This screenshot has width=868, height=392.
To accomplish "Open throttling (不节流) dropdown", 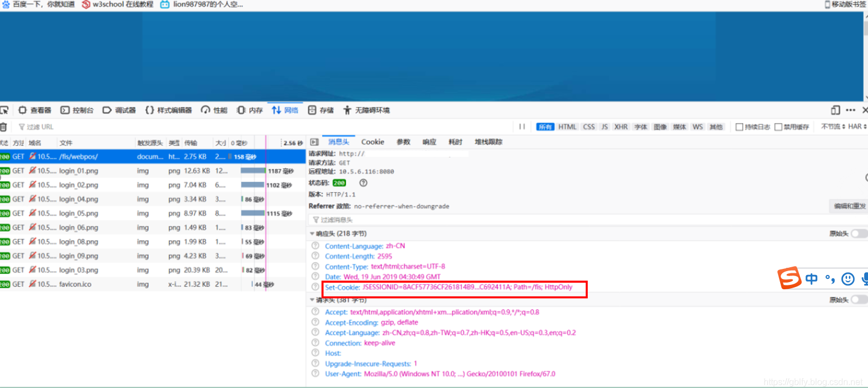I will coord(833,127).
